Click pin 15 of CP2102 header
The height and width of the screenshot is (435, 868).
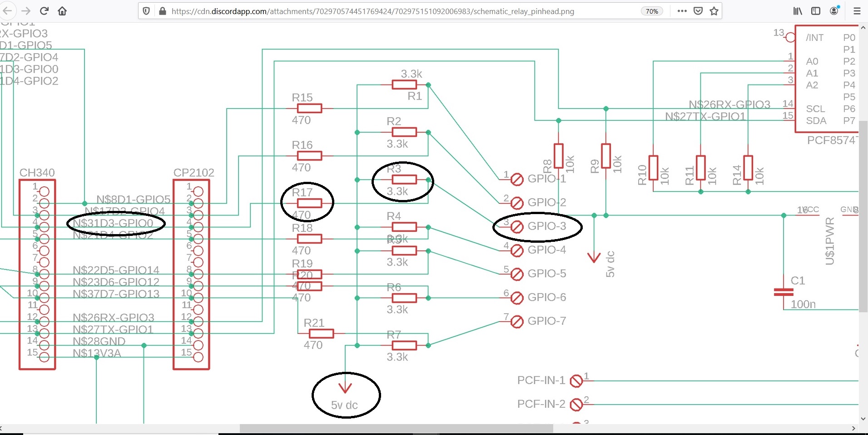(198, 357)
